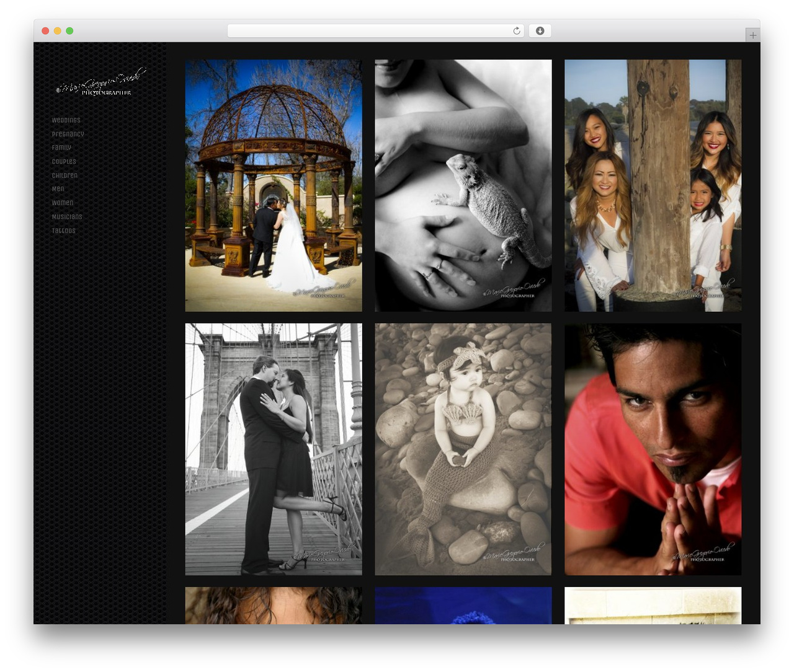
Task: Open the Family gallery menu item
Action: [x=61, y=148]
